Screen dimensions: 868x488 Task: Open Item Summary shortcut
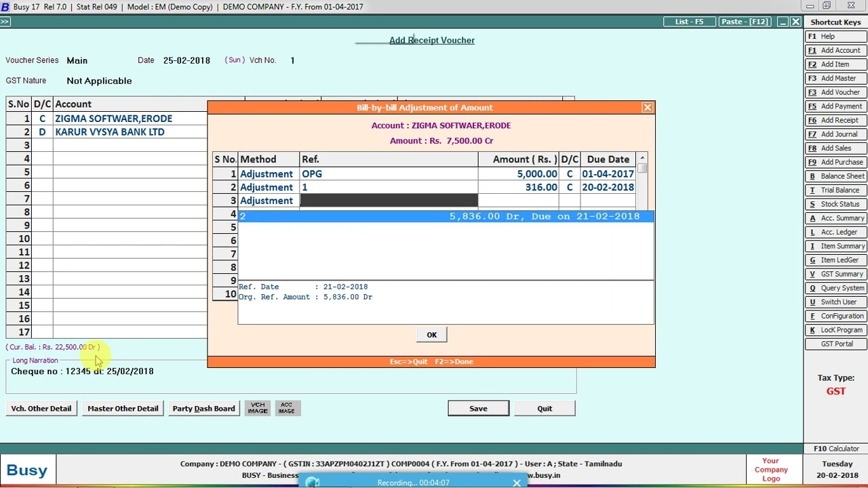tap(835, 246)
